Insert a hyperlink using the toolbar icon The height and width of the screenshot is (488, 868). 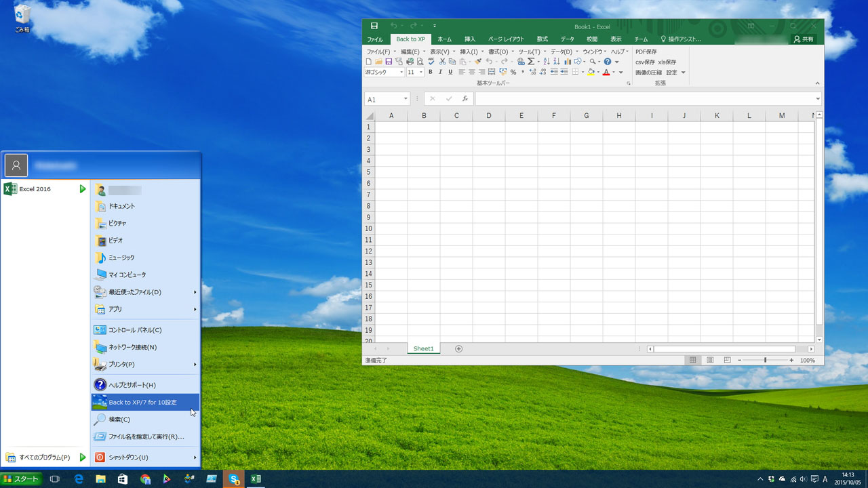coord(521,62)
